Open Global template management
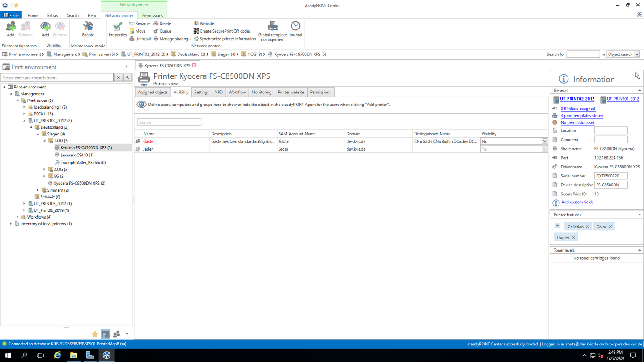The height and width of the screenshot is (362, 644). tap(272, 31)
